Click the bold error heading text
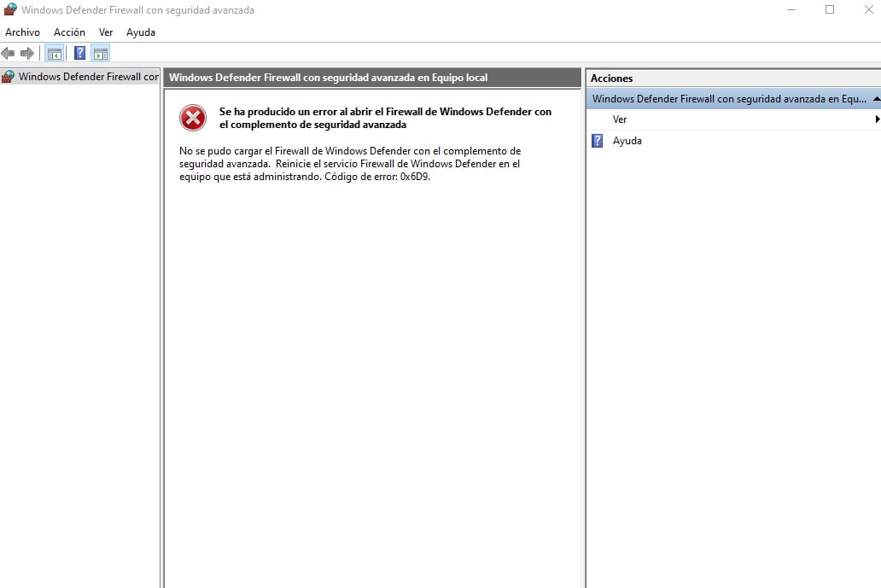This screenshot has width=881, height=588. [385, 118]
